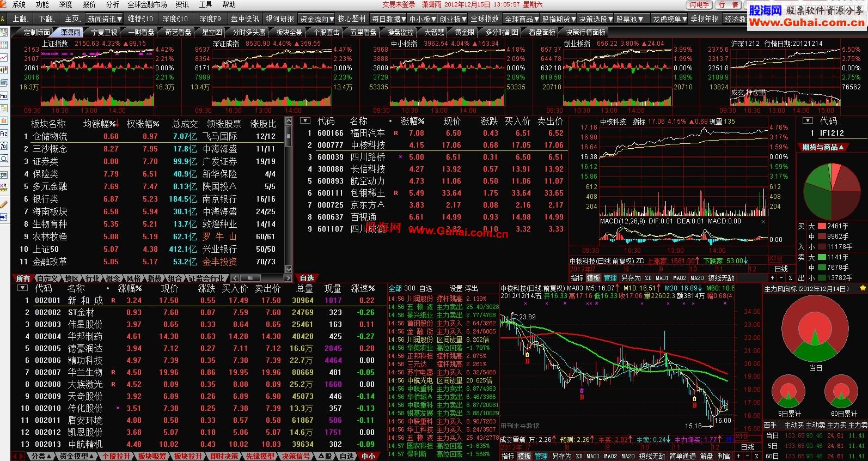Select stock row 002008 大族激光

[x=198, y=384]
